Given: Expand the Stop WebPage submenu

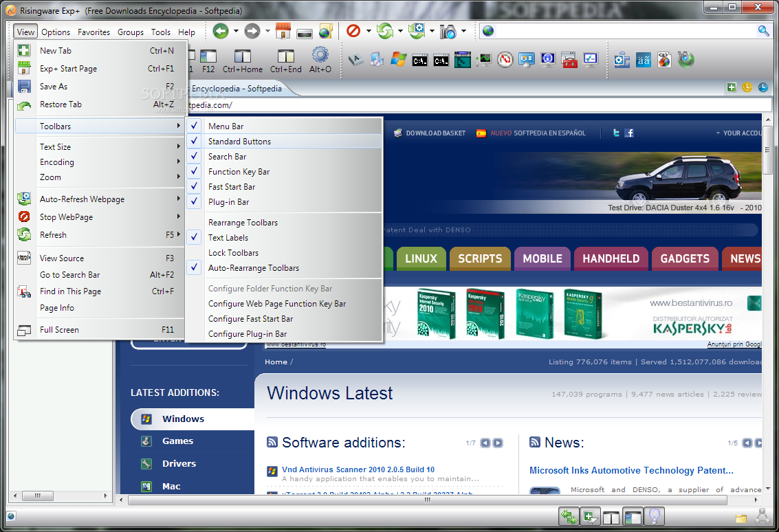Looking at the screenshot, I should coord(100,217).
